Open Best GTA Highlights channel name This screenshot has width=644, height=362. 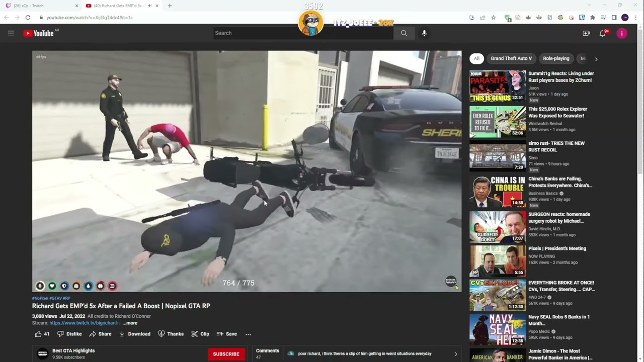(73, 351)
